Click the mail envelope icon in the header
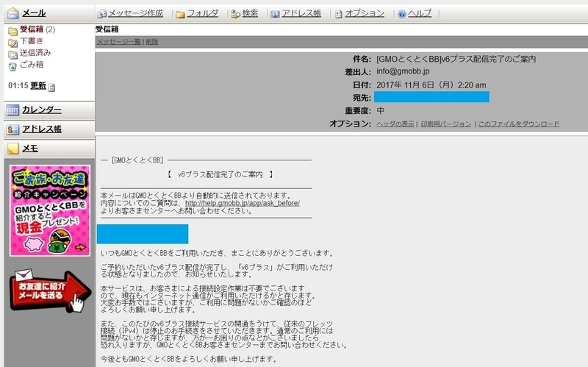This screenshot has height=367, width=588. tap(12, 13)
